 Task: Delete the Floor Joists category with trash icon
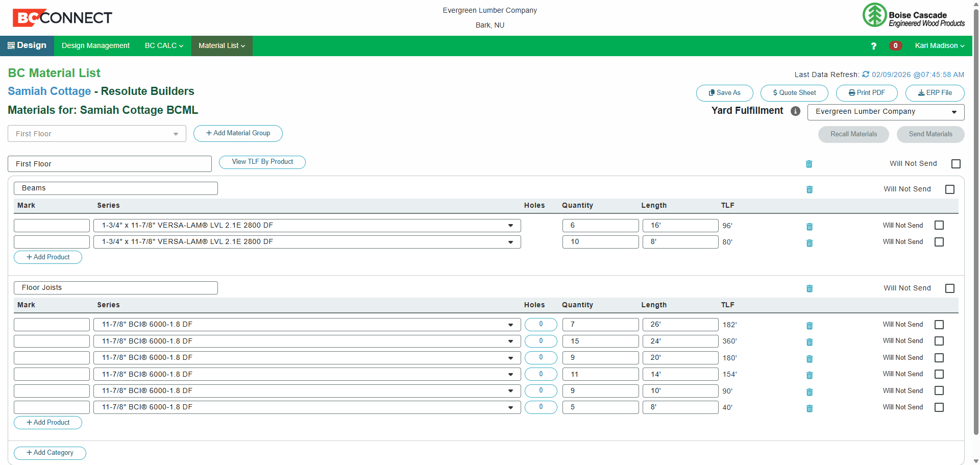(810, 288)
